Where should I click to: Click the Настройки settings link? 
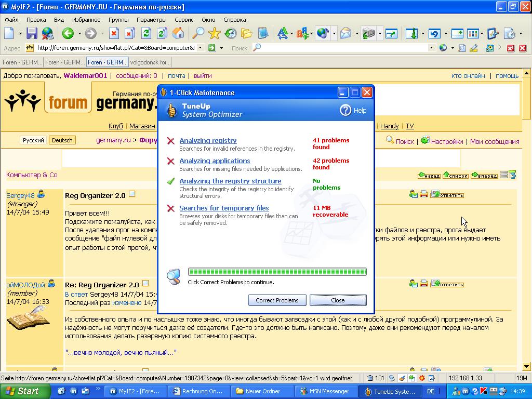coord(447,141)
